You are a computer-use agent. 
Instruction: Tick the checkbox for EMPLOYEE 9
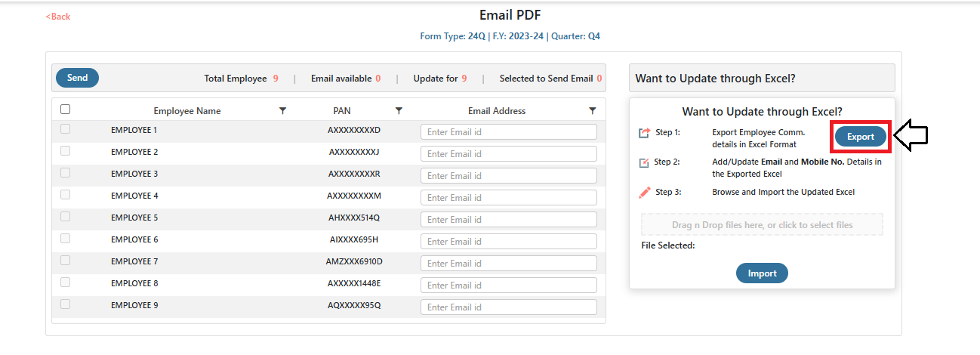pyautogui.click(x=65, y=304)
